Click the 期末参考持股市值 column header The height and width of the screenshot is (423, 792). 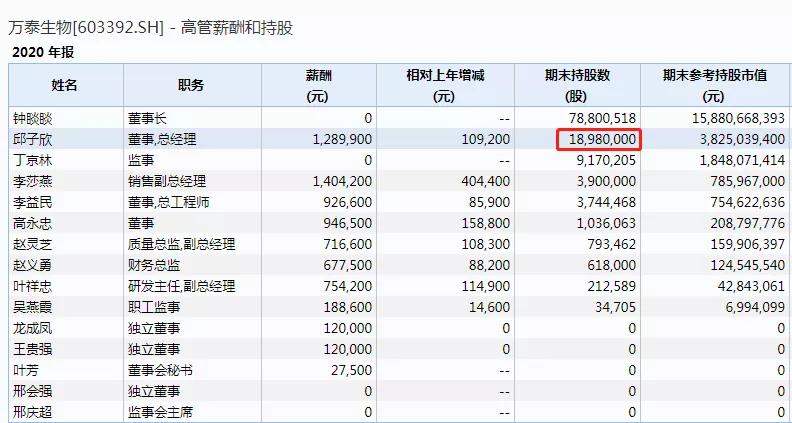point(714,85)
